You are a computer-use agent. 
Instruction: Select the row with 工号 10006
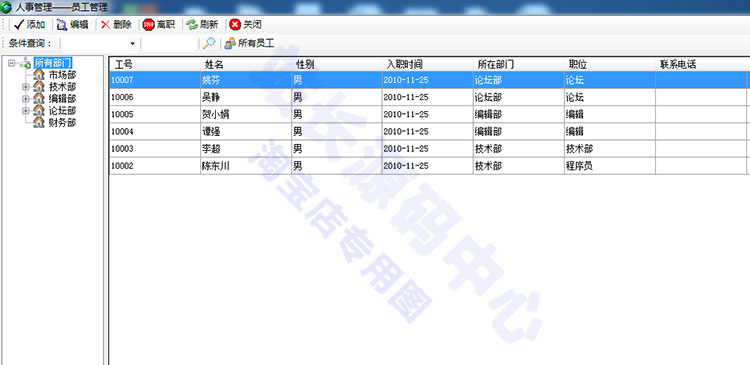[x=430, y=97]
